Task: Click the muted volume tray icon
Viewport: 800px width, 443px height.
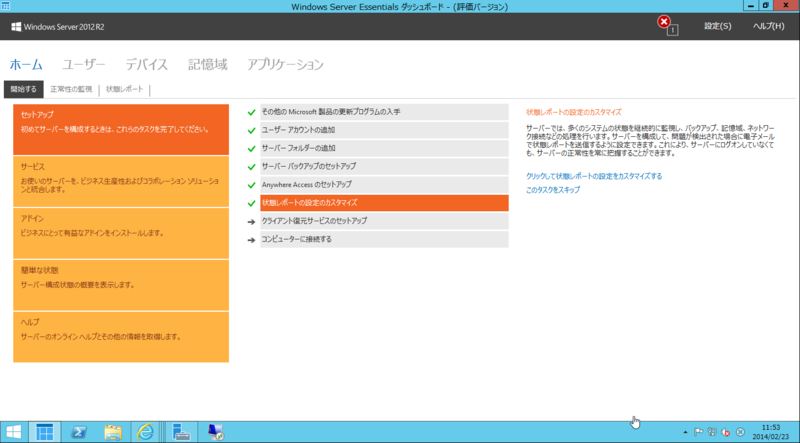Action: [x=726, y=432]
